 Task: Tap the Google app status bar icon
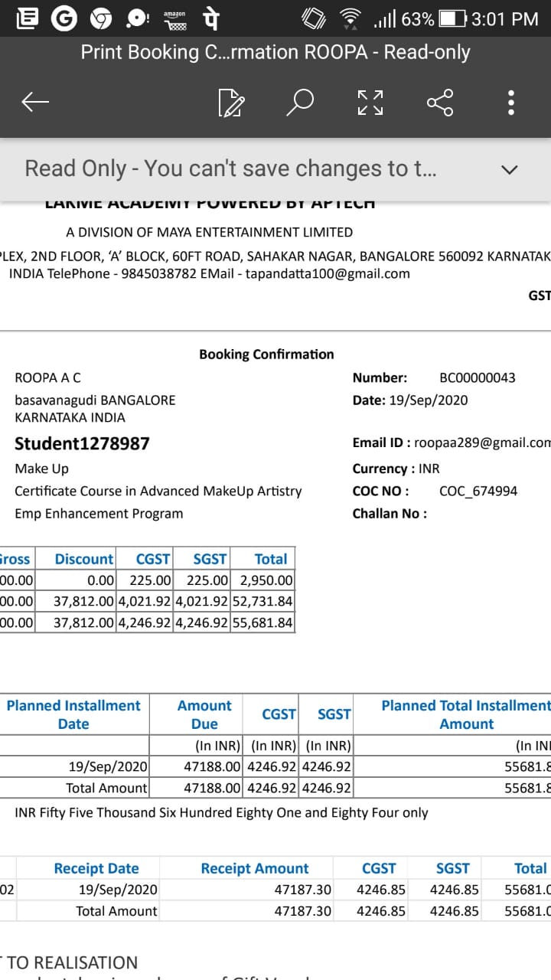point(64,19)
